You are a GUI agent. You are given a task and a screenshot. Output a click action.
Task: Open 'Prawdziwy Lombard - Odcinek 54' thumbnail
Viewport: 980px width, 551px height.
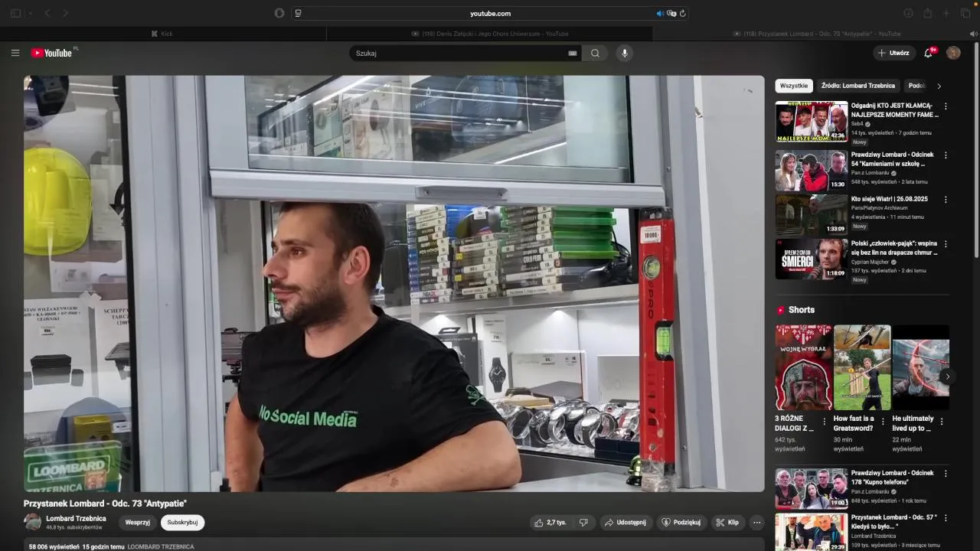(x=812, y=170)
